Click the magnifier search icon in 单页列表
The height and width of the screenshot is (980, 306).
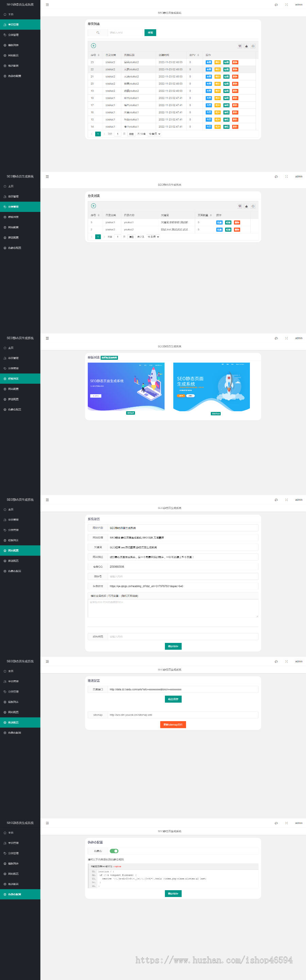98,33
